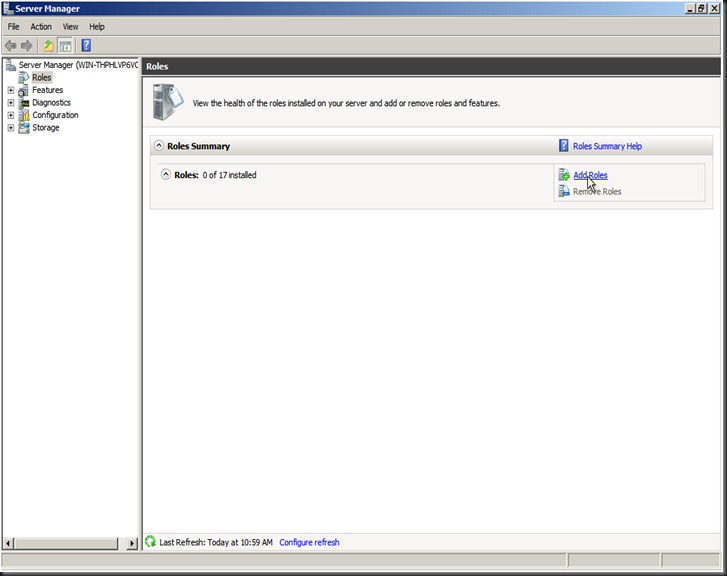
Task: Click the Add Roles icon
Action: [564, 175]
